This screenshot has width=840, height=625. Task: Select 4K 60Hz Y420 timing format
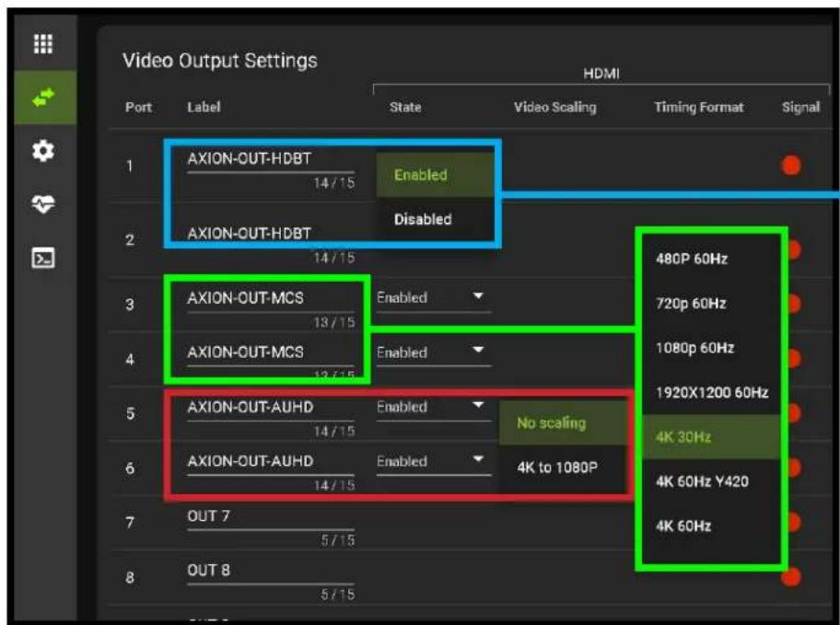point(710,481)
